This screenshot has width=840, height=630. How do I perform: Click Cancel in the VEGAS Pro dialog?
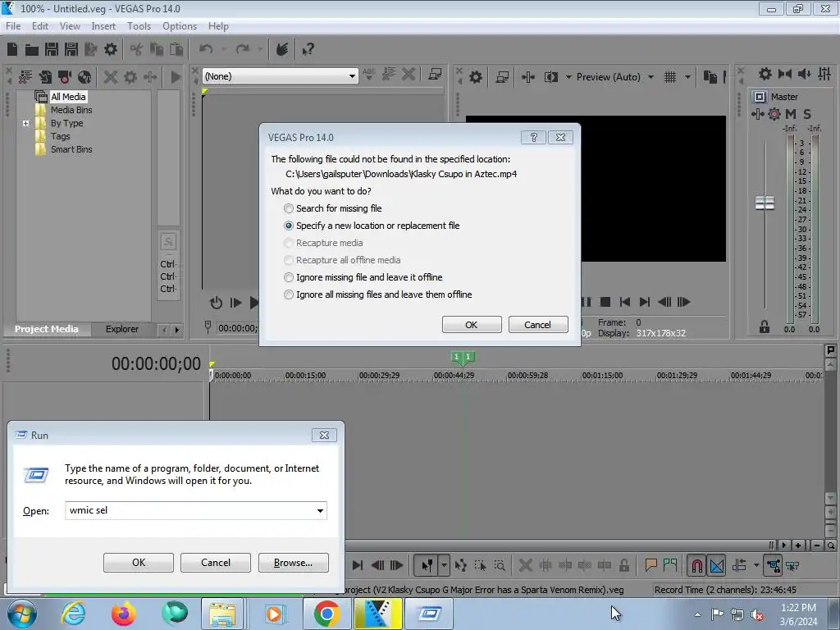(538, 325)
